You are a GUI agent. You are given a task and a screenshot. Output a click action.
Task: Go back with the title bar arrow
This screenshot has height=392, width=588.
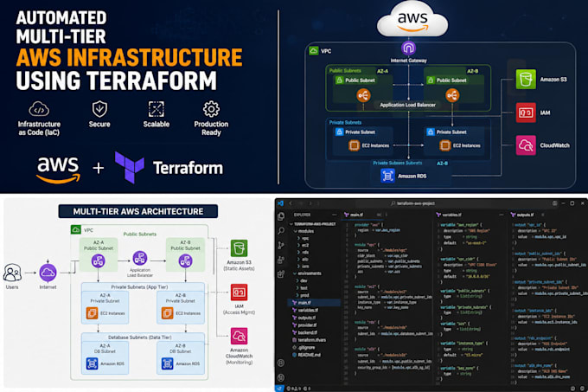291,203
